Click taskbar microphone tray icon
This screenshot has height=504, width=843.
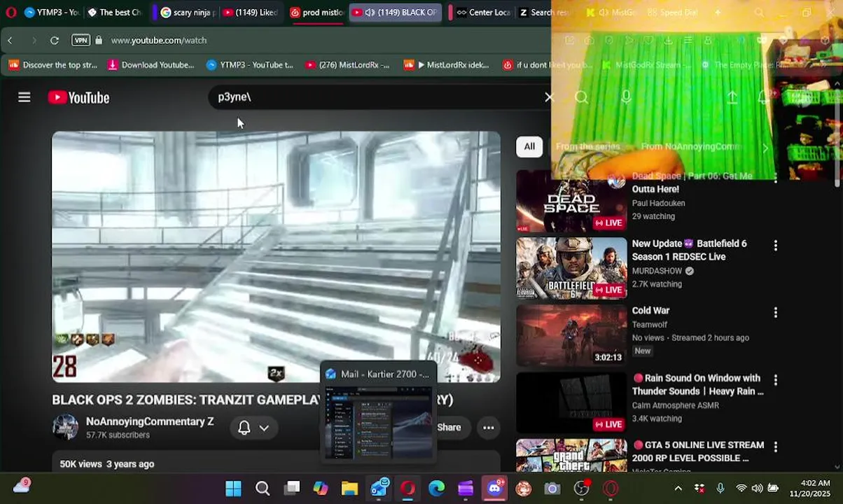pos(720,488)
